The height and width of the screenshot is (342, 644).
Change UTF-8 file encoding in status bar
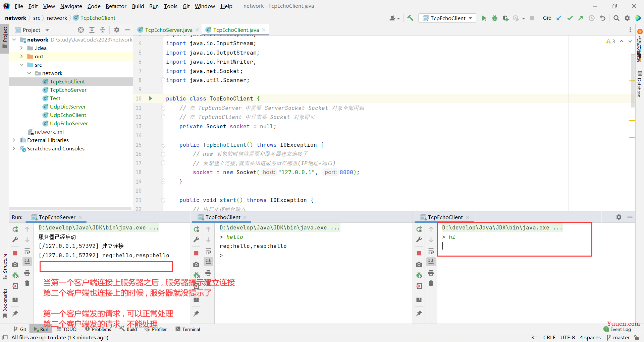tap(568, 337)
